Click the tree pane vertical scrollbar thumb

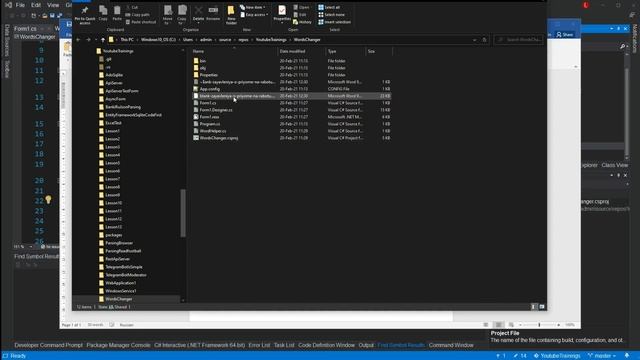click(183, 213)
